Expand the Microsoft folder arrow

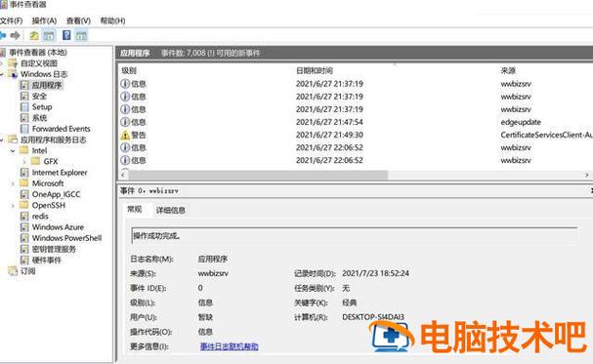[13, 183]
